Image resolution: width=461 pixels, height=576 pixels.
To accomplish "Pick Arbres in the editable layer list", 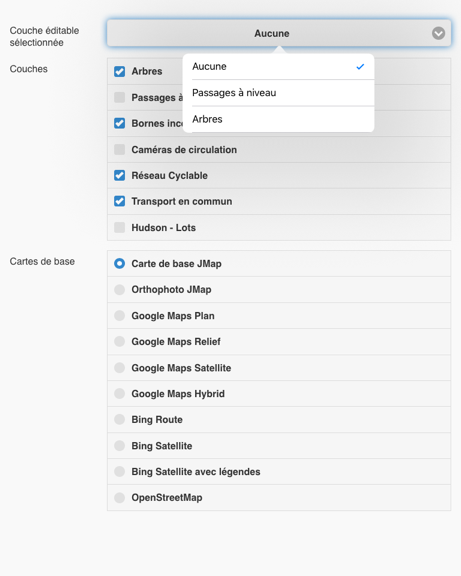I will click(x=279, y=119).
